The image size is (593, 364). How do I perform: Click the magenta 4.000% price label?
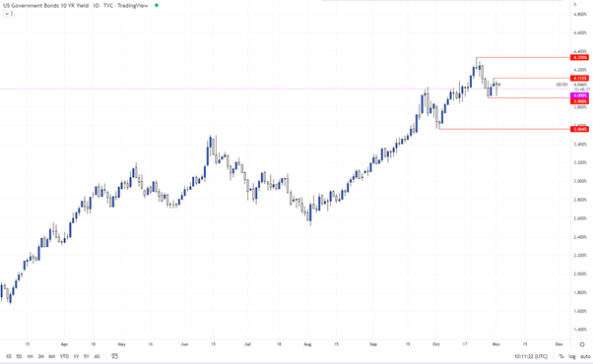coord(580,95)
